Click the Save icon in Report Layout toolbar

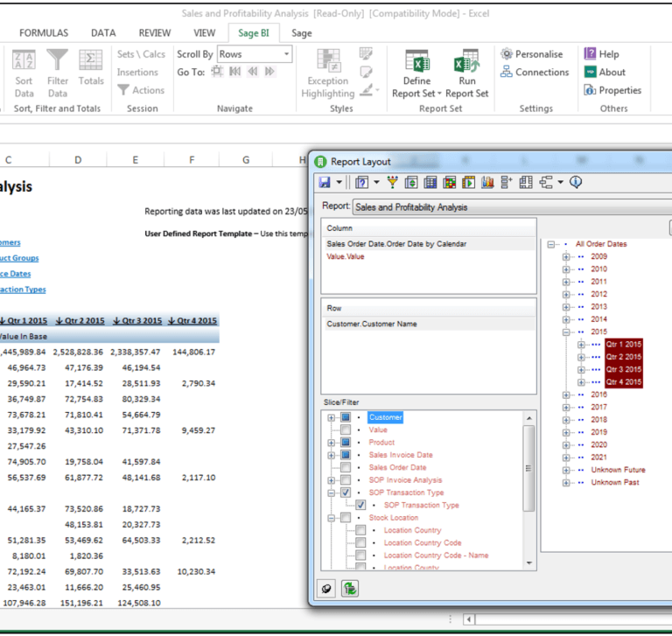pos(325,182)
